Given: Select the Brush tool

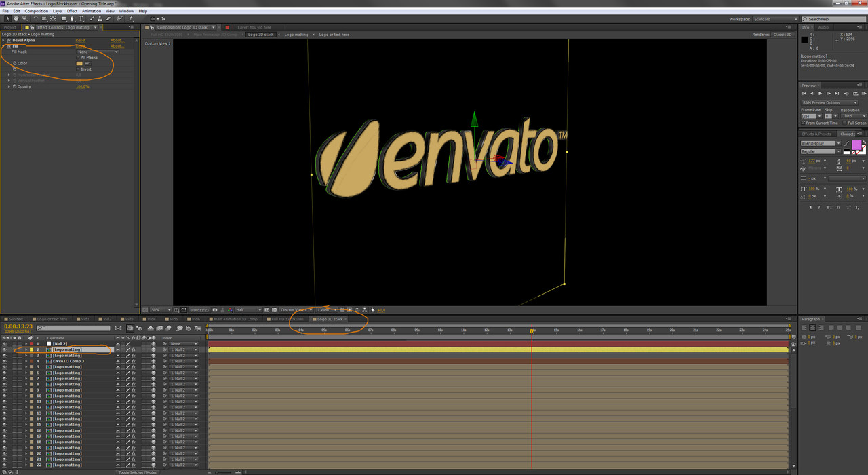Looking at the screenshot, I should point(92,18).
